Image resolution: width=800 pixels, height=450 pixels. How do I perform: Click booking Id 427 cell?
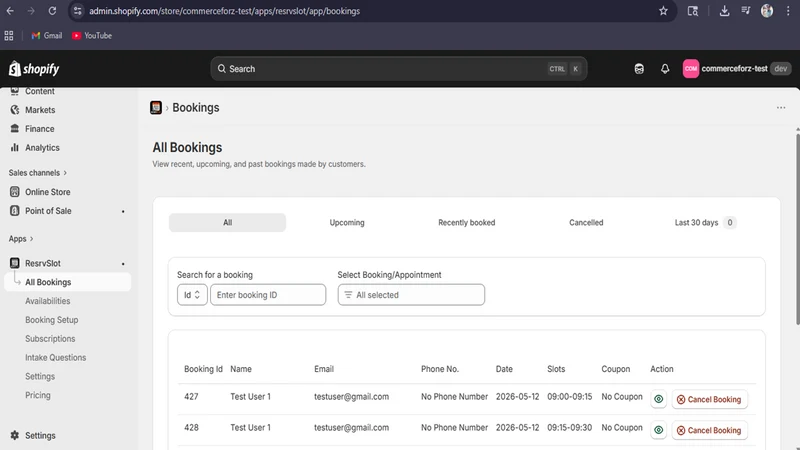click(191, 397)
